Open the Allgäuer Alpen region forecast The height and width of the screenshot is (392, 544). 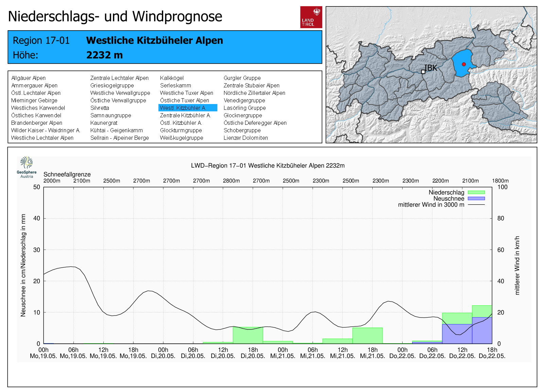[x=28, y=78]
